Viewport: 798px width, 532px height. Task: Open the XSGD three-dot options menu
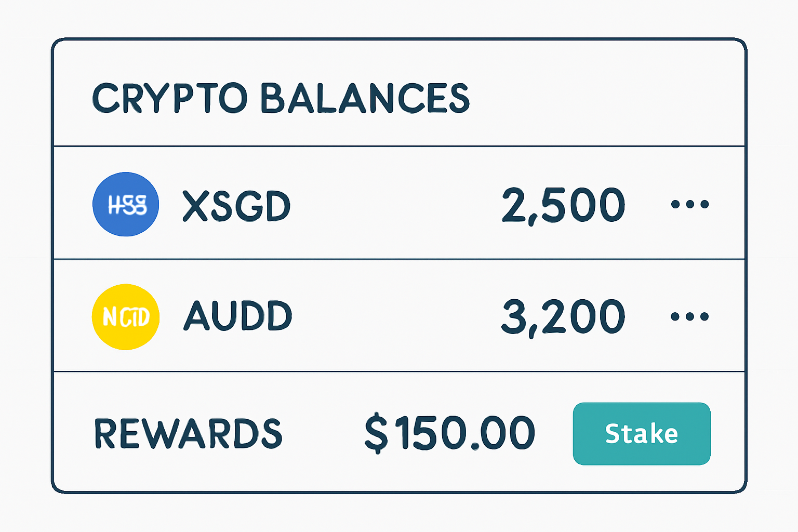[x=689, y=204]
